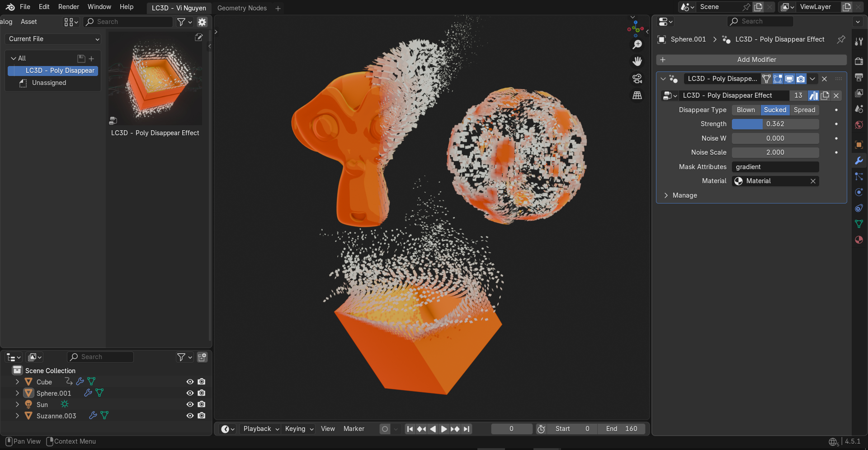Hide Sphere.001 using its eye icon
The width and height of the screenshot is (868, 450).
click(x=190, y=393)
